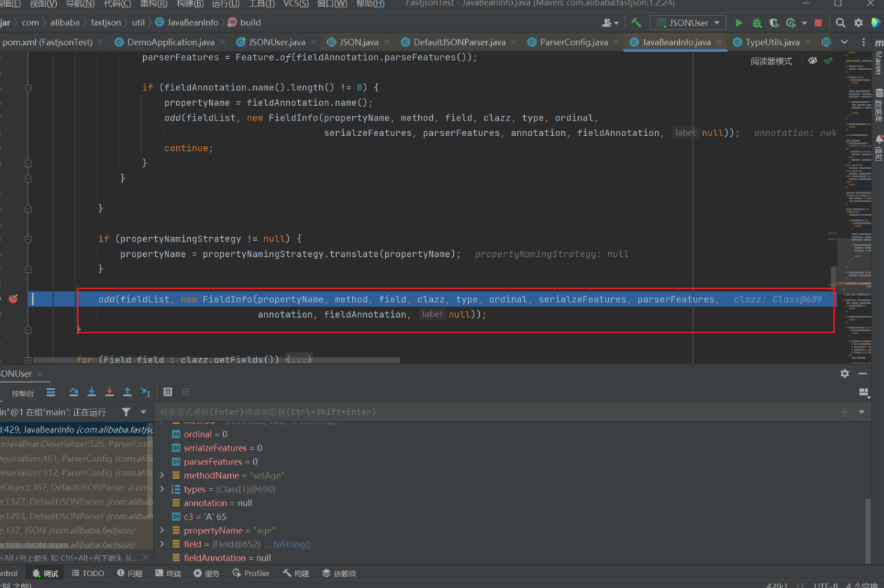
Task: Click the Build project hammer icon
Action: [636, 23]
